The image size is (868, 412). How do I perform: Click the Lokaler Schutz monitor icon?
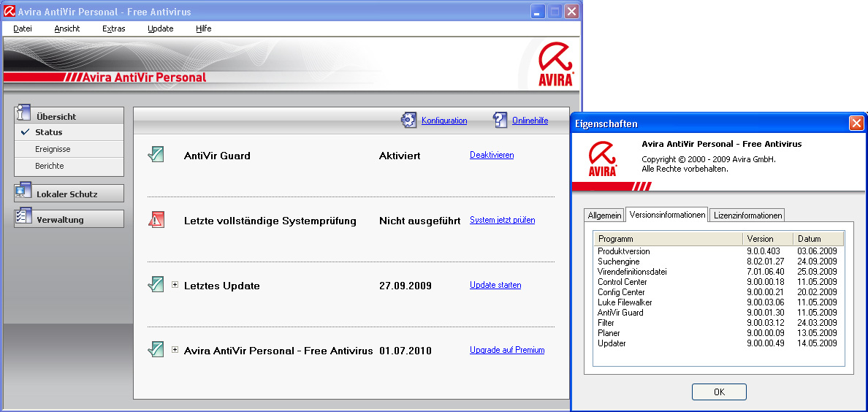23,190
